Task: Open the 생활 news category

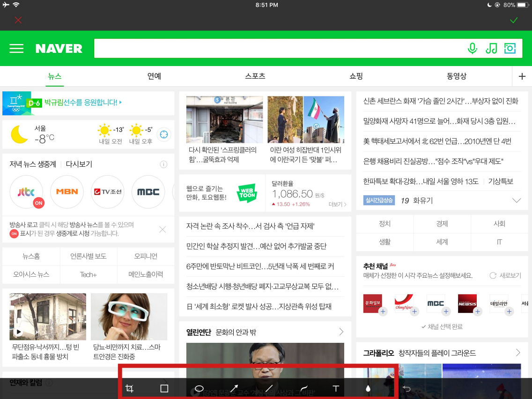Action: click(x=385, y=242)
